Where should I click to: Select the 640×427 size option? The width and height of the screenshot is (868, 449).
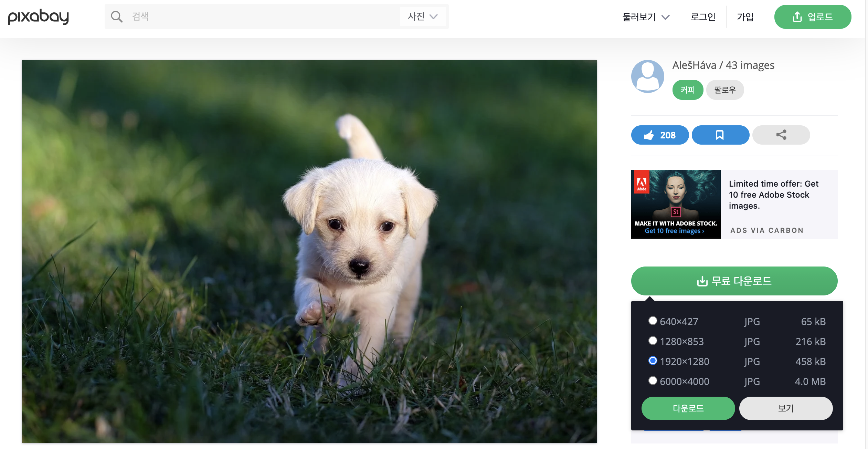coord(653,321)
